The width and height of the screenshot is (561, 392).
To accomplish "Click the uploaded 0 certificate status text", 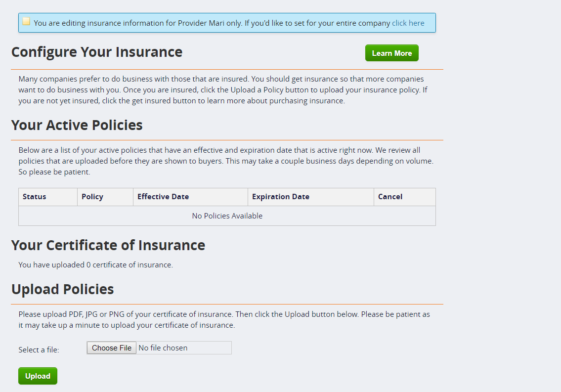I will coord(95,264).
